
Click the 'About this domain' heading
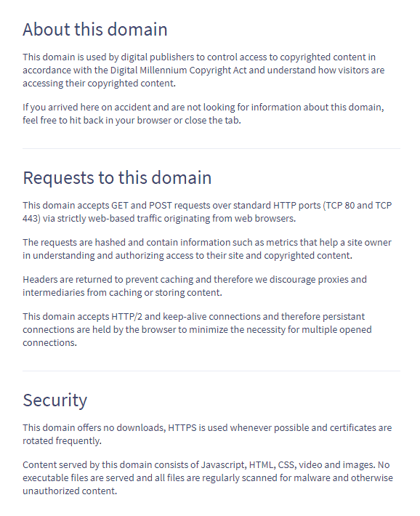[95, 29]
